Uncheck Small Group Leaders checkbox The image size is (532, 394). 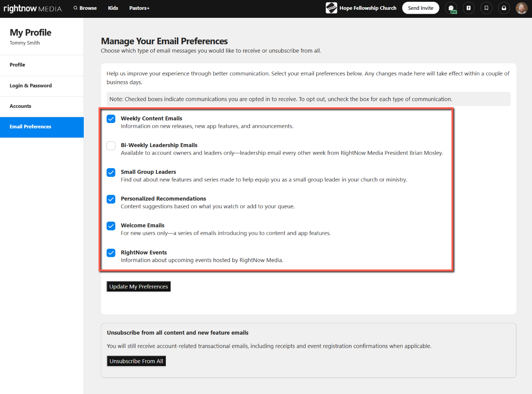click(x=111, y=172)
